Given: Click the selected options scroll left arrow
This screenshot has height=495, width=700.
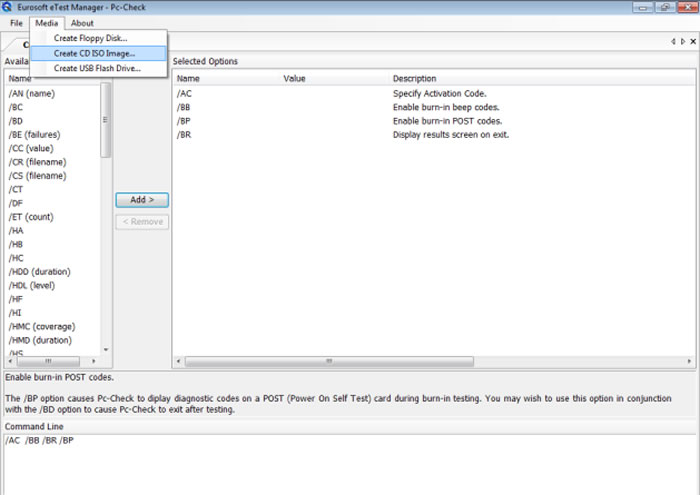Looking at the screenshot, I should coord(179,361).
